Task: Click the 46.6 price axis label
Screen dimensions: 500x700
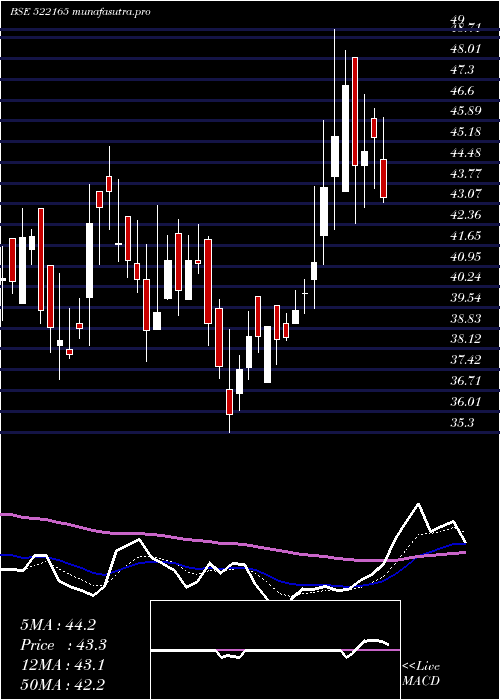Action: 462,90
